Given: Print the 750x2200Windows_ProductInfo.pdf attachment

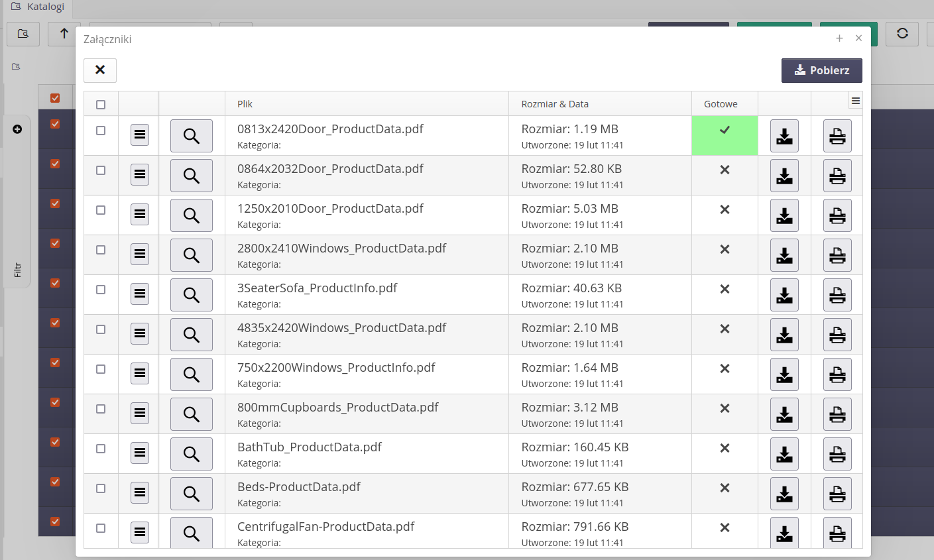Looking at the screenshot, I should 837,374.
